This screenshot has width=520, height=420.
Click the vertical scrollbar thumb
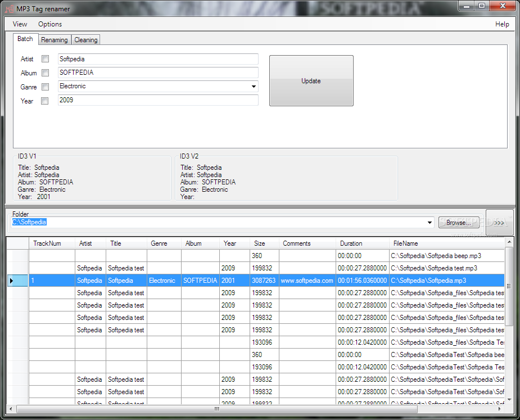(509, 286)
